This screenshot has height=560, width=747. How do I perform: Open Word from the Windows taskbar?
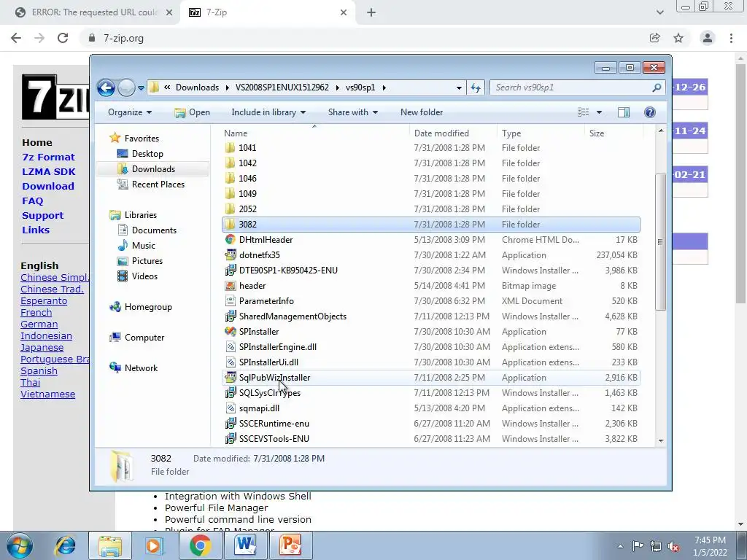point(246,545)
